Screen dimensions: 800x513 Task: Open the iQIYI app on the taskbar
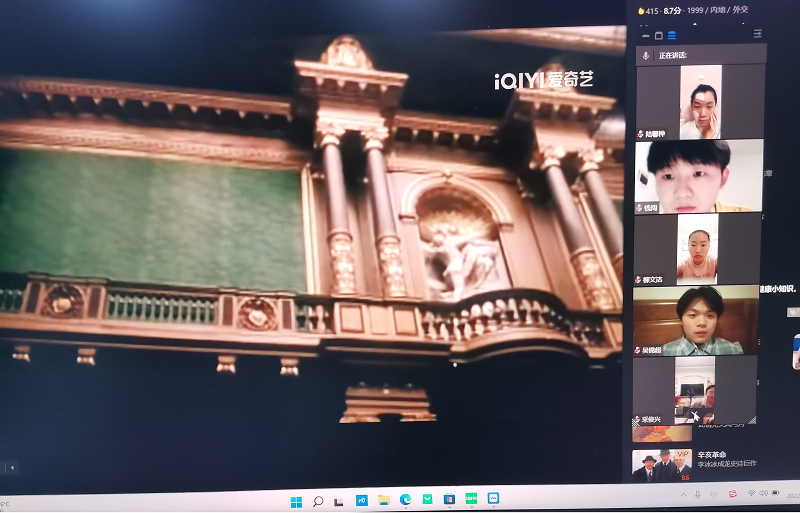pos(471,498)
